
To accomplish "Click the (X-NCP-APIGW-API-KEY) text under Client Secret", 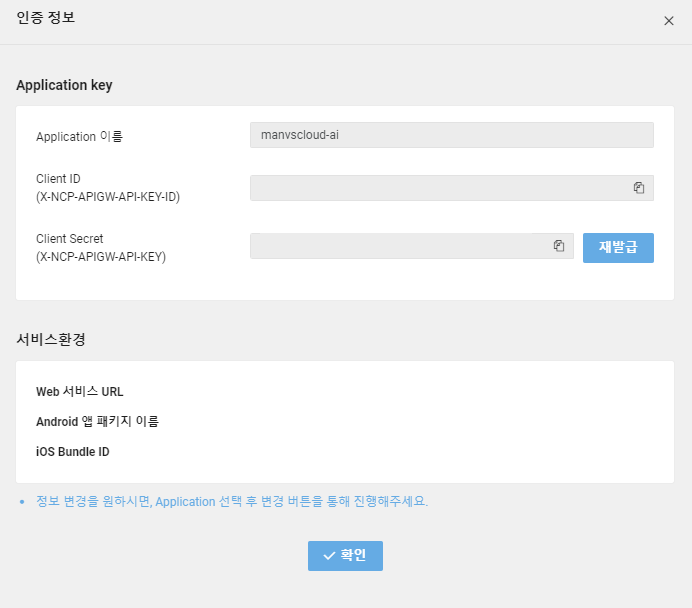I will point(101,257).
